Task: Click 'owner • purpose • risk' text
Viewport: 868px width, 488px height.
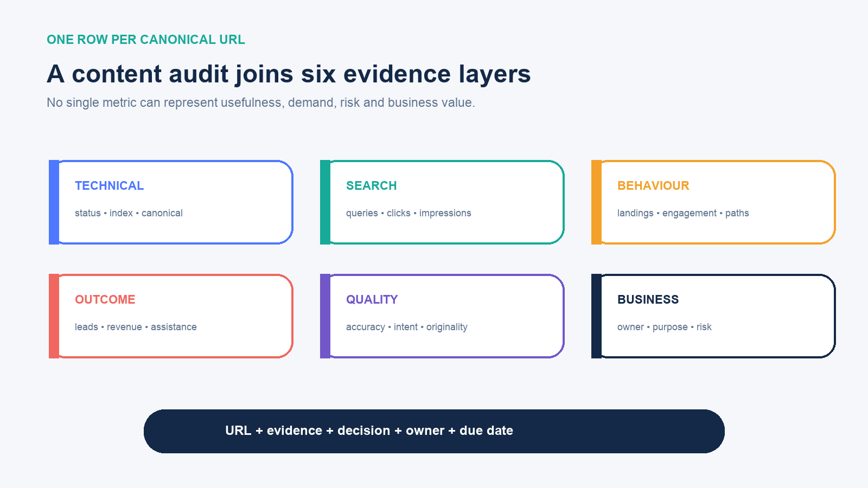Action: click(x=665, y=327)
